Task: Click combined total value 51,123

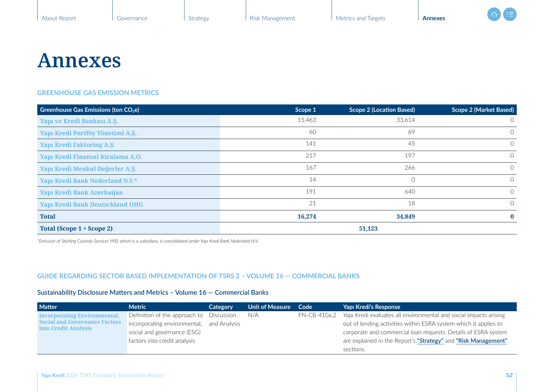Action: click(368, 228)
